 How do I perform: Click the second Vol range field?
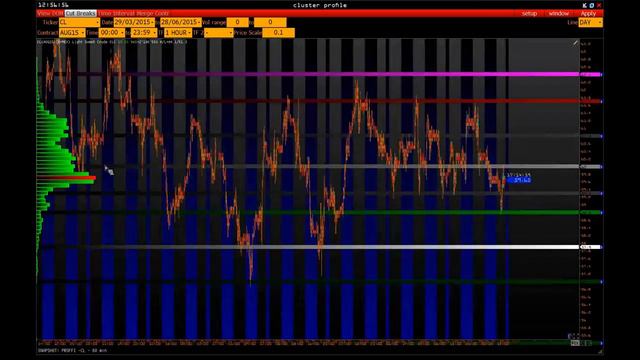270,22
